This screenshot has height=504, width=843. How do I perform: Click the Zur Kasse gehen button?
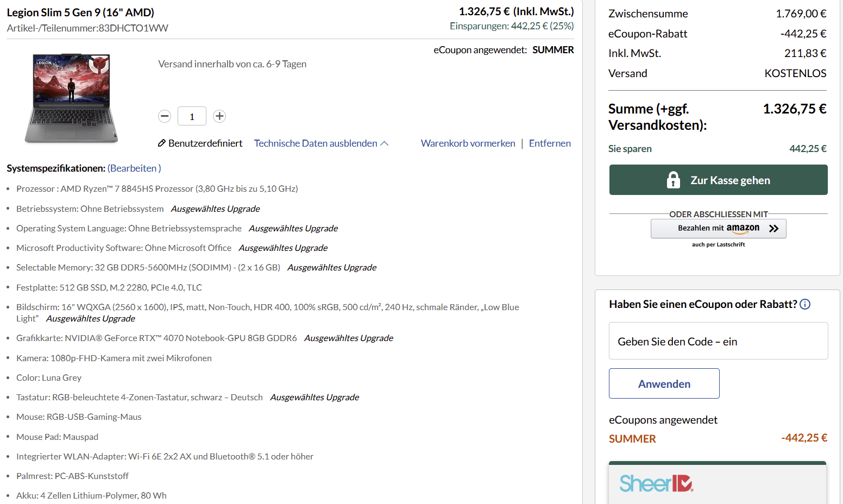pyautogui.click(x=718, y=180)
